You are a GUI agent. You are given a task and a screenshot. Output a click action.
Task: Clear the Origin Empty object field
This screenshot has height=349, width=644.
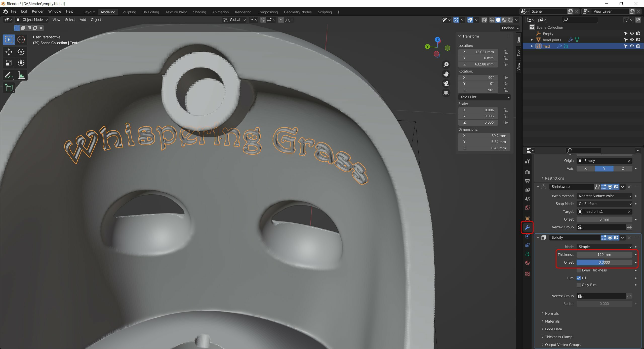click(629, 161)
